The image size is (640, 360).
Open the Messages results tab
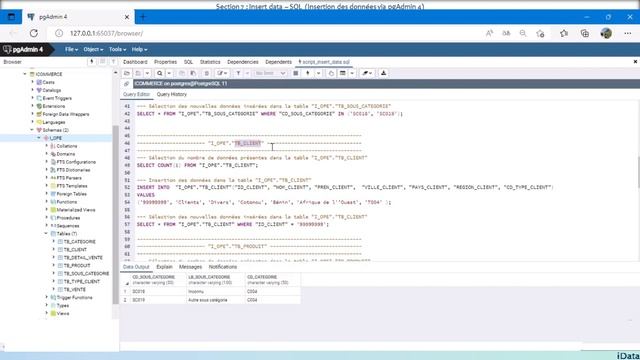[x=190, y=267]
